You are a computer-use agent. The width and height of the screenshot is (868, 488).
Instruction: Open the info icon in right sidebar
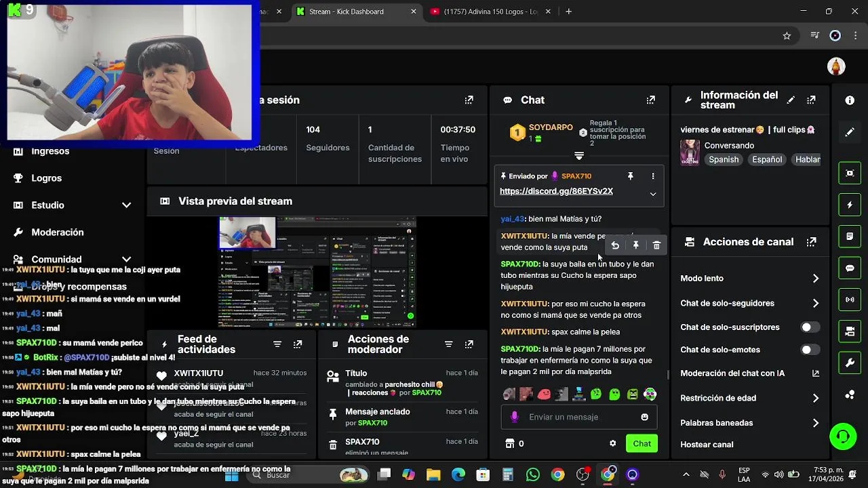(850, 100)
